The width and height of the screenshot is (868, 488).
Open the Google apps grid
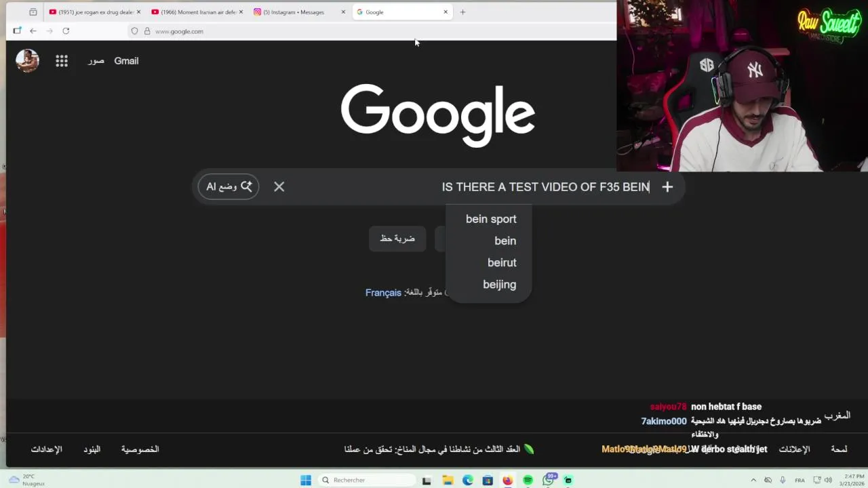point(62,61)
